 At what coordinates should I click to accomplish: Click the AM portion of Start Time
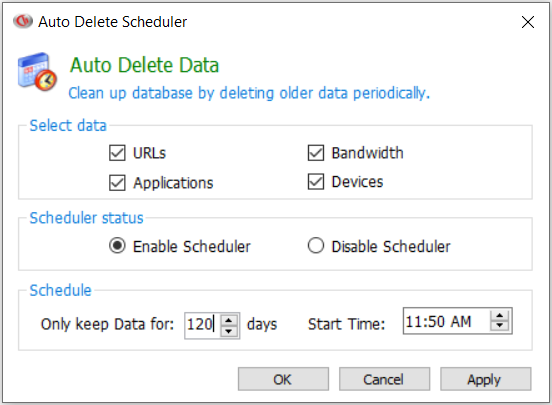[x=461, y=321]
